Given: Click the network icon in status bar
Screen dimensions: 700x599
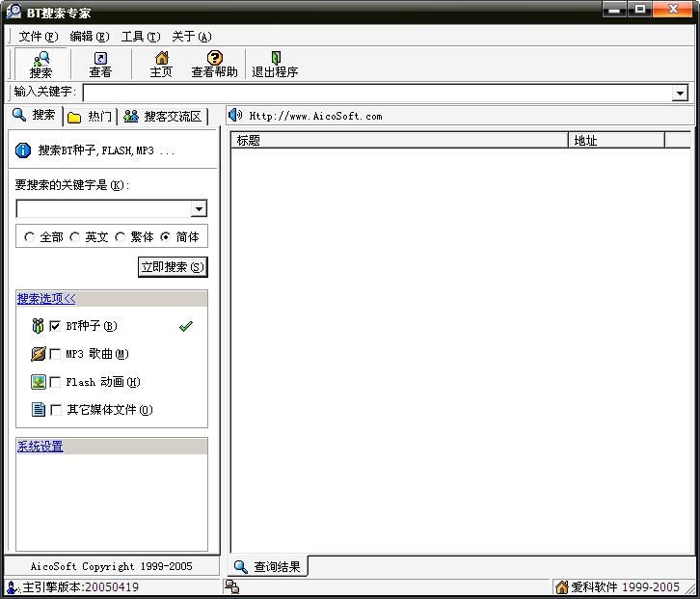Looking at the screenshot, I should point(232,587).
